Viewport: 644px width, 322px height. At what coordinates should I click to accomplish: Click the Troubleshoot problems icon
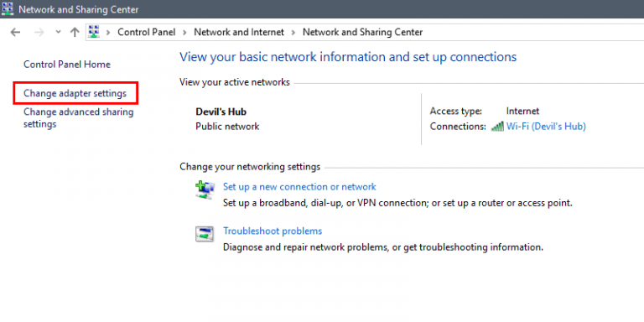[x=205, y=234]
